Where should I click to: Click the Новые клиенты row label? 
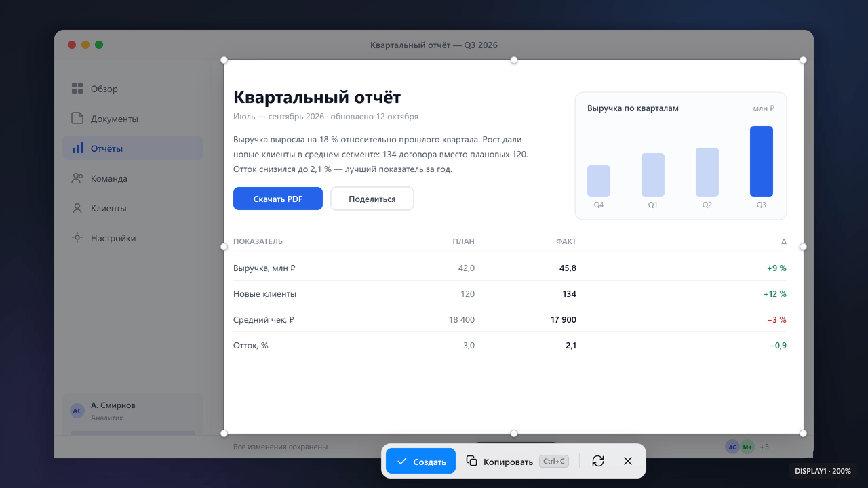tap(264, 293)
